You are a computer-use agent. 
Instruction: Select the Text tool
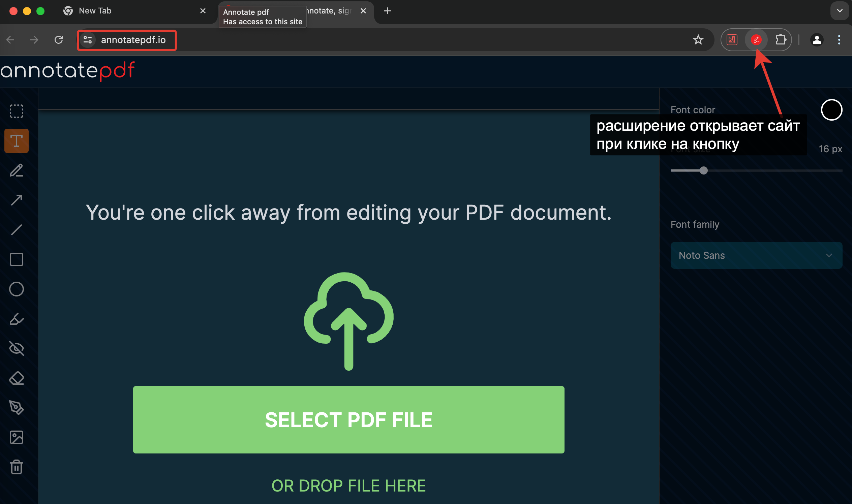pyautogui.click(x=16, y=140)
